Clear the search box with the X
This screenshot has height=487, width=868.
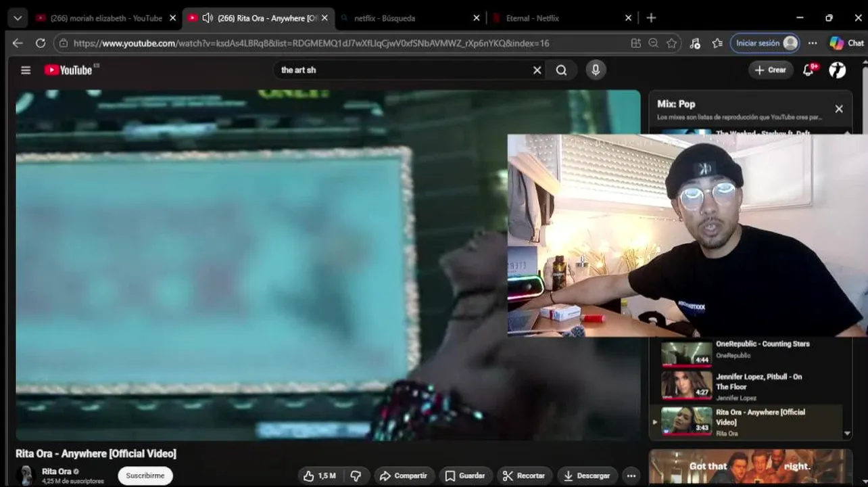(537, 70)
